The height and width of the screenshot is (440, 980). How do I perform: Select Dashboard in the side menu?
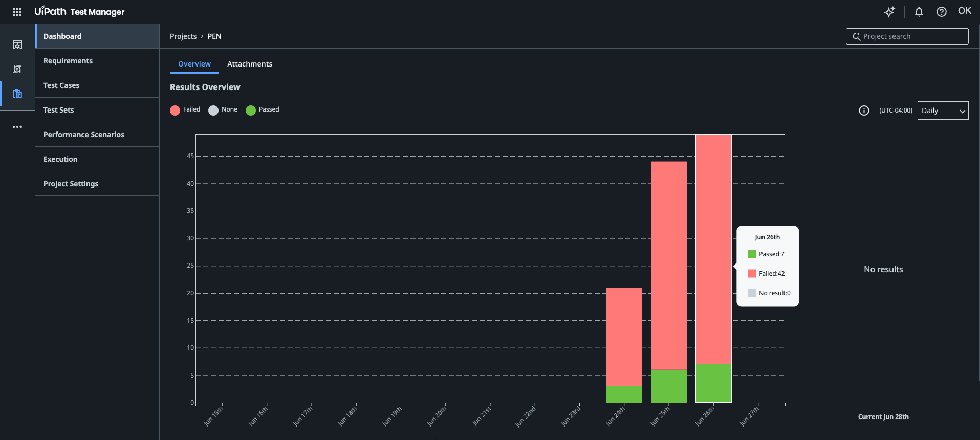click(x=97, y=36)
